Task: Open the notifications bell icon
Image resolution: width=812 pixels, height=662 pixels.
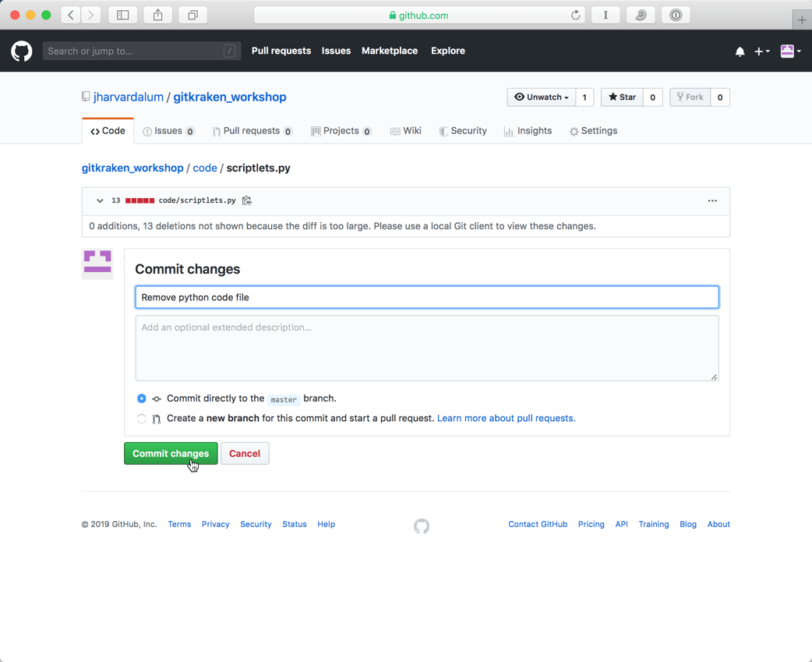Action: point(740,51)
